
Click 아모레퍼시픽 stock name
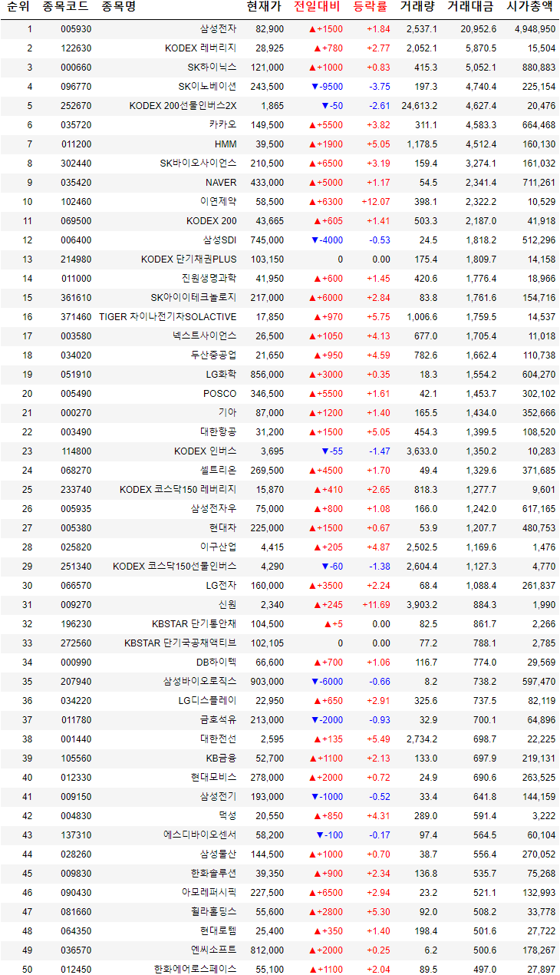click(x=209, y=893)
